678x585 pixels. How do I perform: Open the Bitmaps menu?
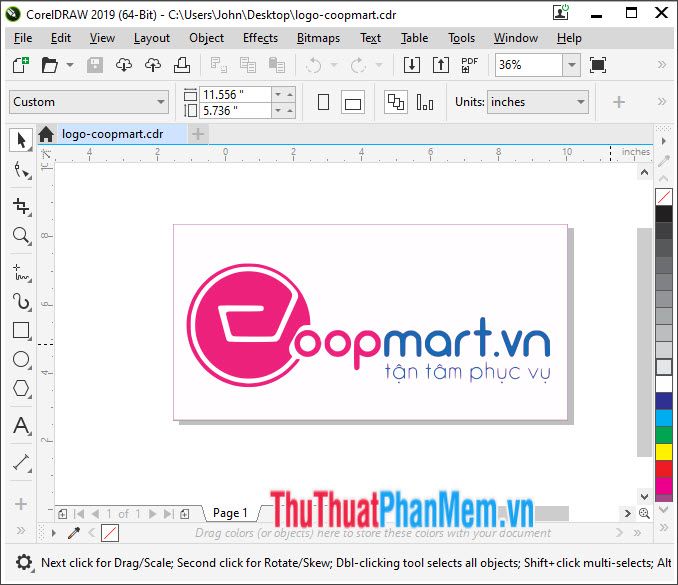[318, 38]
